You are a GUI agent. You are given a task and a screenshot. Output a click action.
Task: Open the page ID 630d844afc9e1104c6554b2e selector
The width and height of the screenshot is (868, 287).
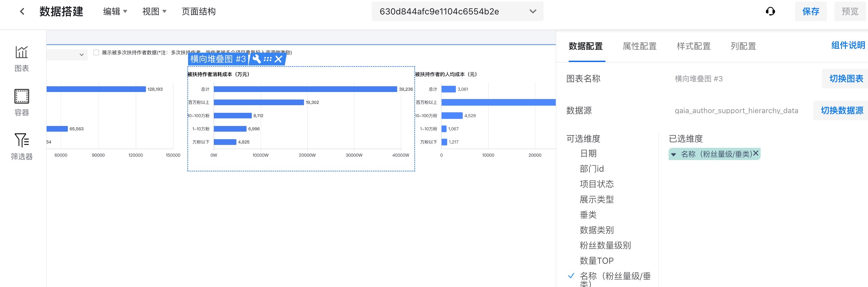pyautogui.click(x=457, y=11)
